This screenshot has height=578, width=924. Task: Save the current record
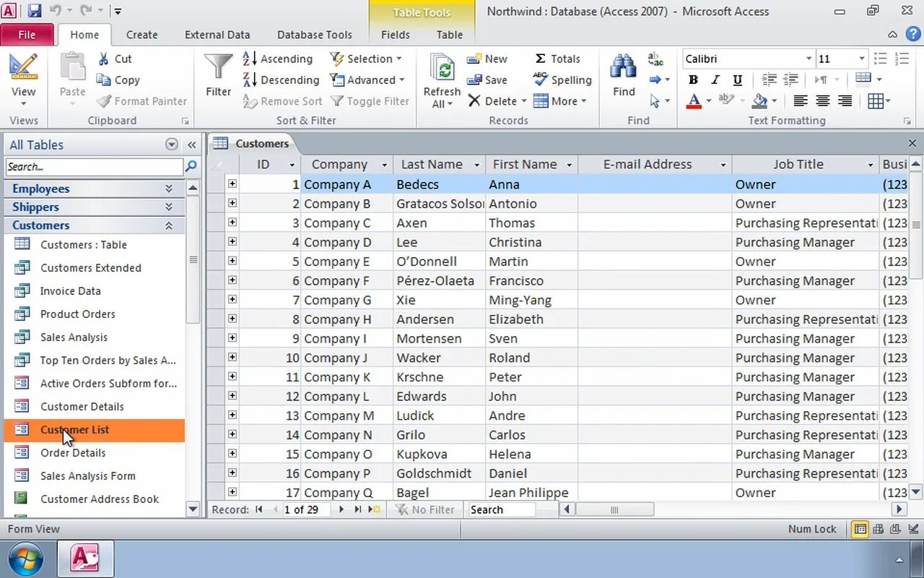point(487,80)
